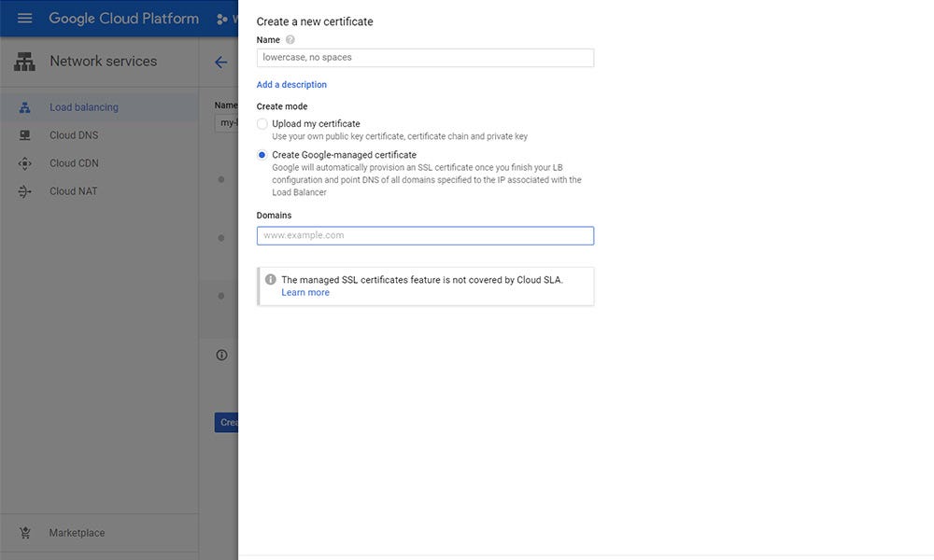
Task: Click the Cloud CDN sidebar icon
Action: tap(24, 163)
